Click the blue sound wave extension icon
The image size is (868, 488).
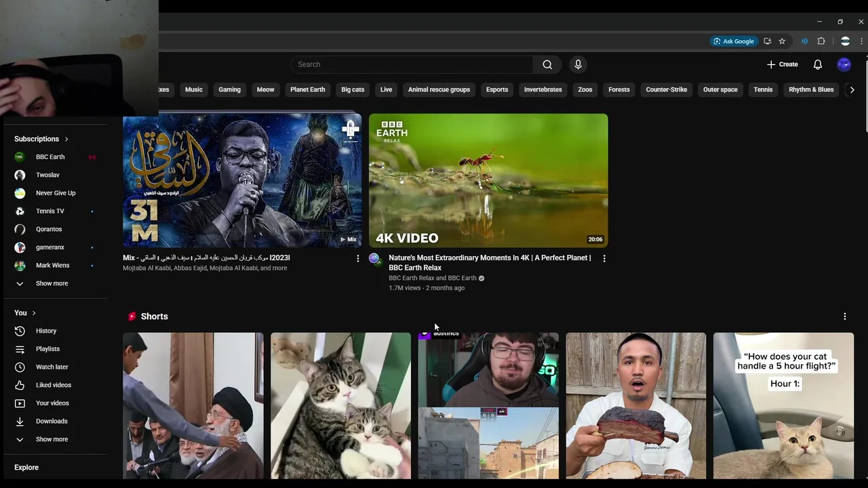point(804,41)
